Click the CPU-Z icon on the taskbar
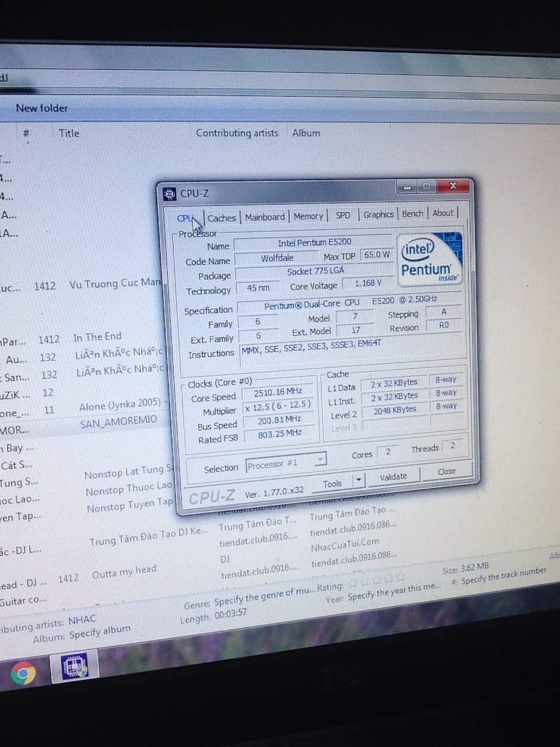 tap(74, 666)
